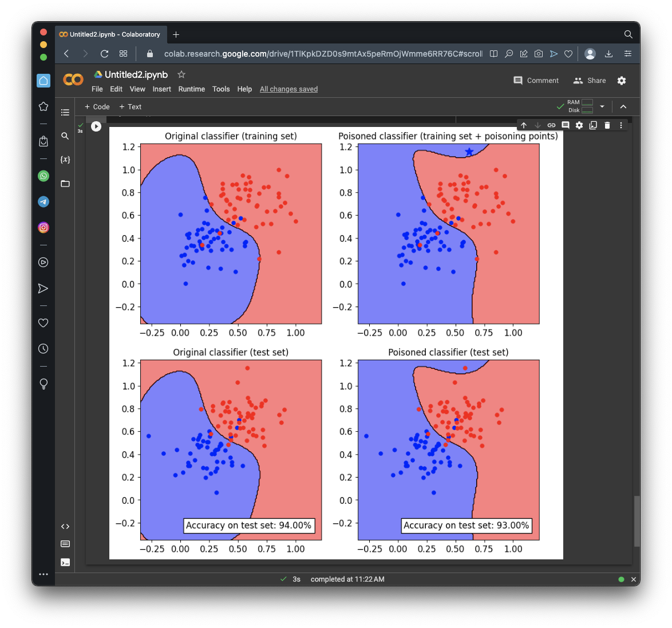Screen dimensions: 672x628
Task: Open browser easy setup sliders icon
Action: pyautogui.click(x=628, y=54)
